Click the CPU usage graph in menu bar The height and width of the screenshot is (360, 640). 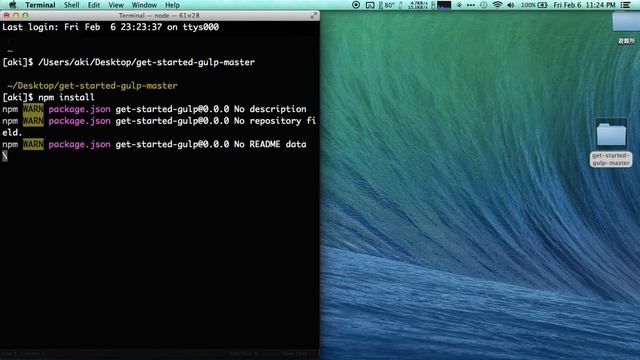[443, 5]
